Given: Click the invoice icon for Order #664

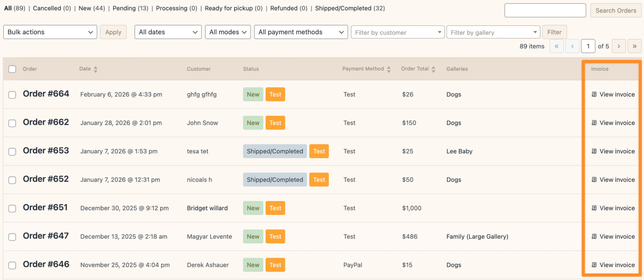Looking at the screenshot, I should click(x=594, y=95).
